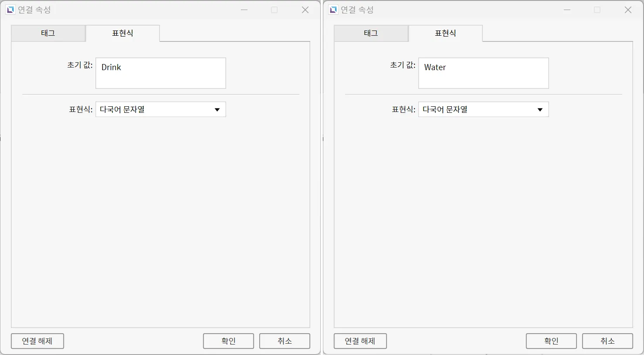
Task: Click the app icon in the Drink dialog title bar
Action: 10,10
